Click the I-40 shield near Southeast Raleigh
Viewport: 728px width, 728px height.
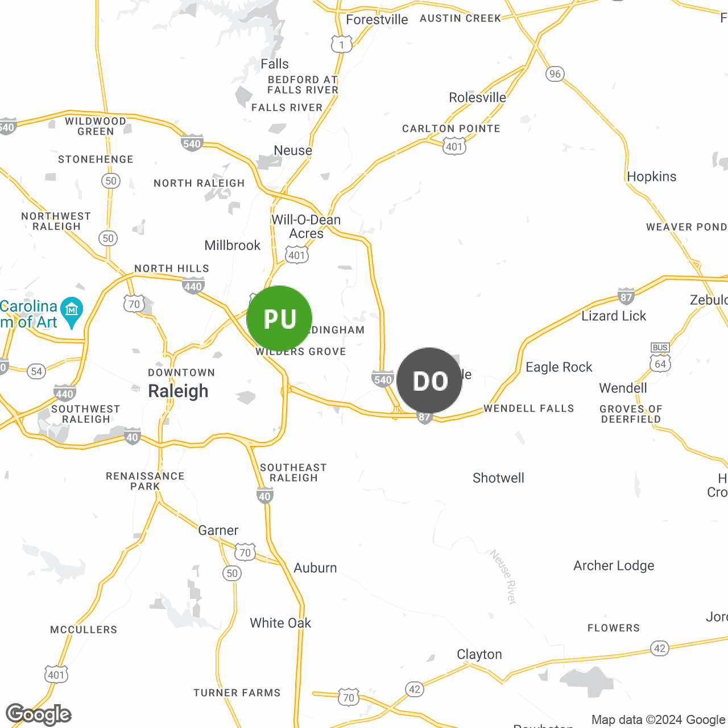click(264, 496)
